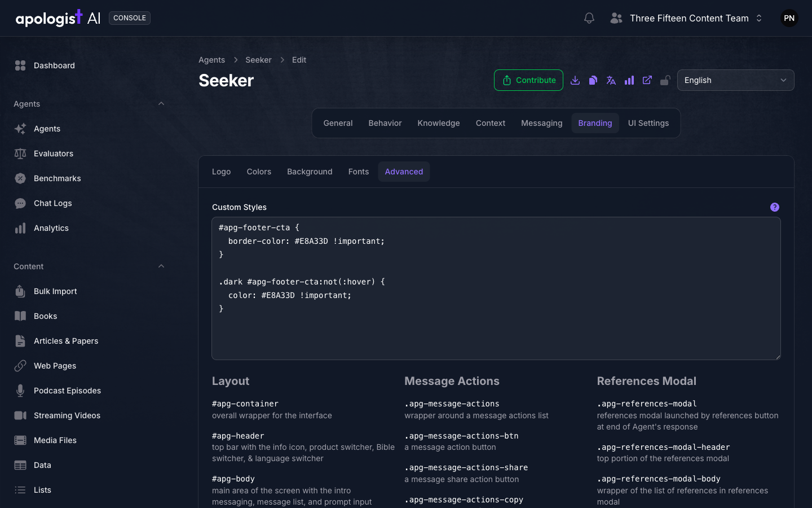The height and width of the screenshot is (508, 812).
Task: Switch to the Messaging tab
Action: coord(542,123)
